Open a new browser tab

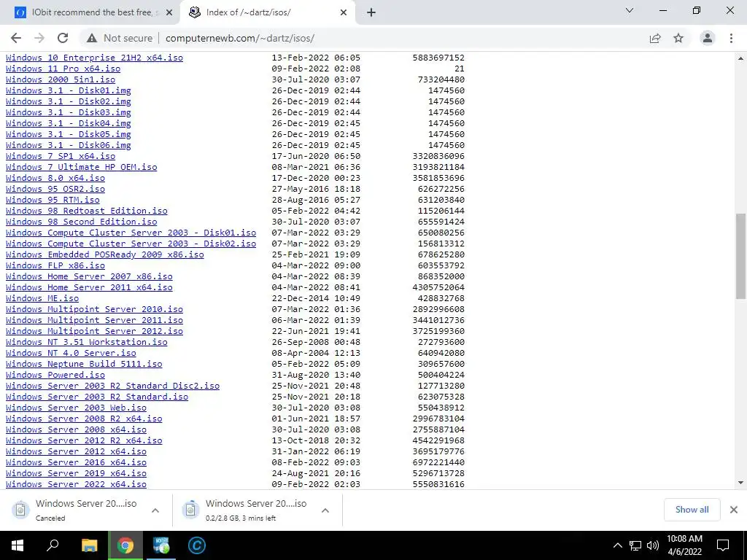[371, 12]
